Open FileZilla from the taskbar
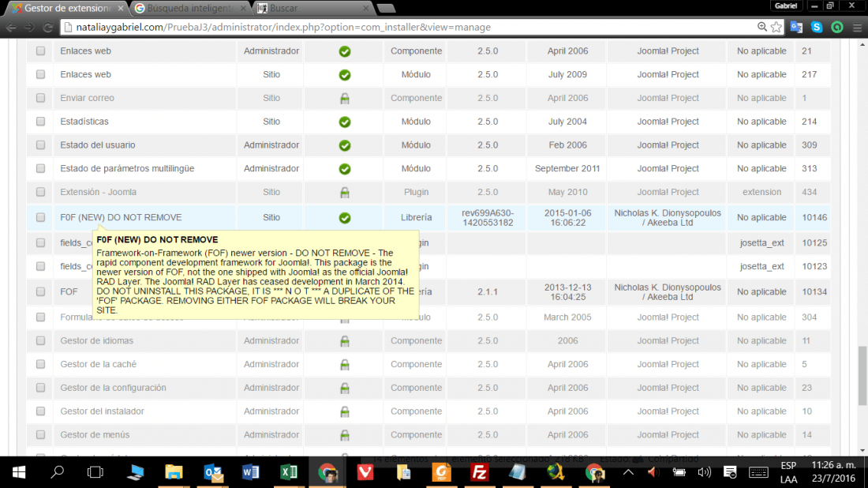 pos(479,472)
